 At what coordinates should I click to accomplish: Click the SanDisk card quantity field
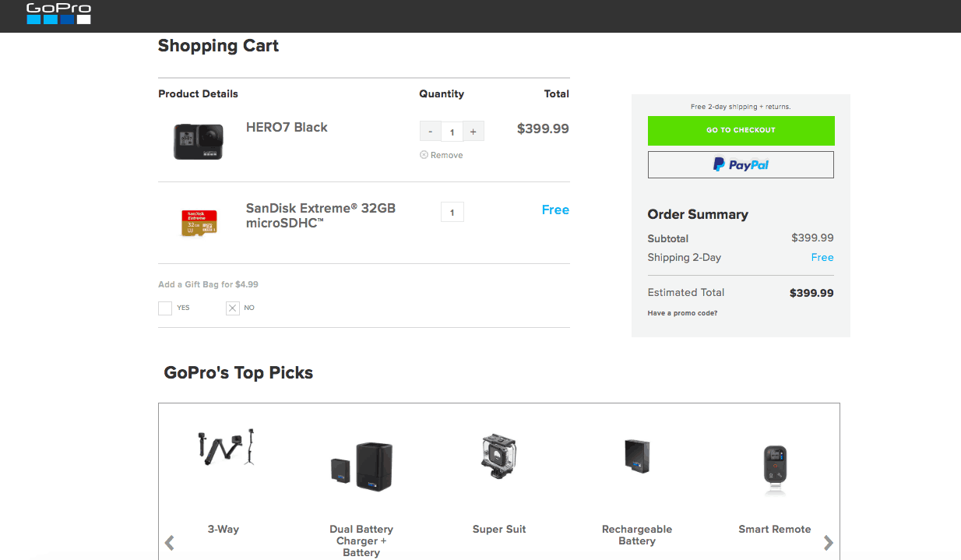point(452,212)
